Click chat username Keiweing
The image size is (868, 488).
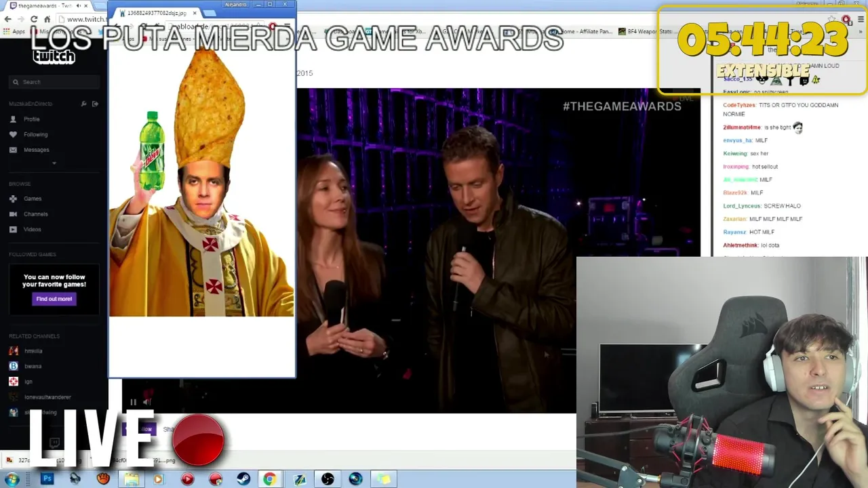pos(734,153)
